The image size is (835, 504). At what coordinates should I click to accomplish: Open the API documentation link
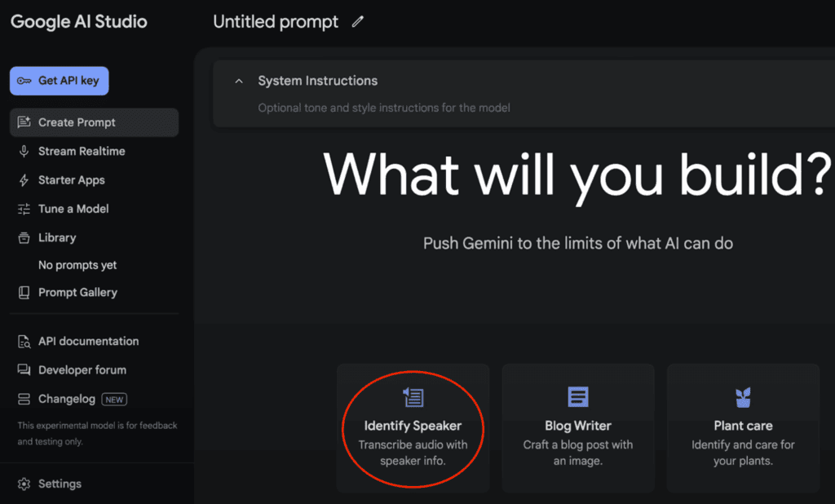pyautogui.click(x=95, y=342)
